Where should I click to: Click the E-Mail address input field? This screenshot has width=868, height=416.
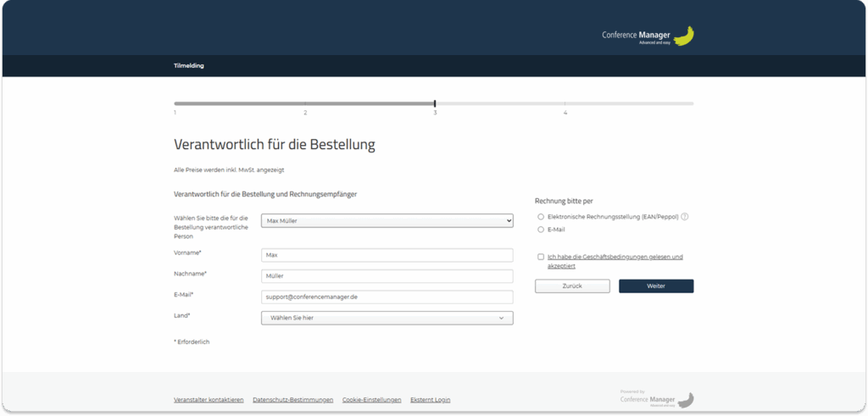tap(387, 297)
